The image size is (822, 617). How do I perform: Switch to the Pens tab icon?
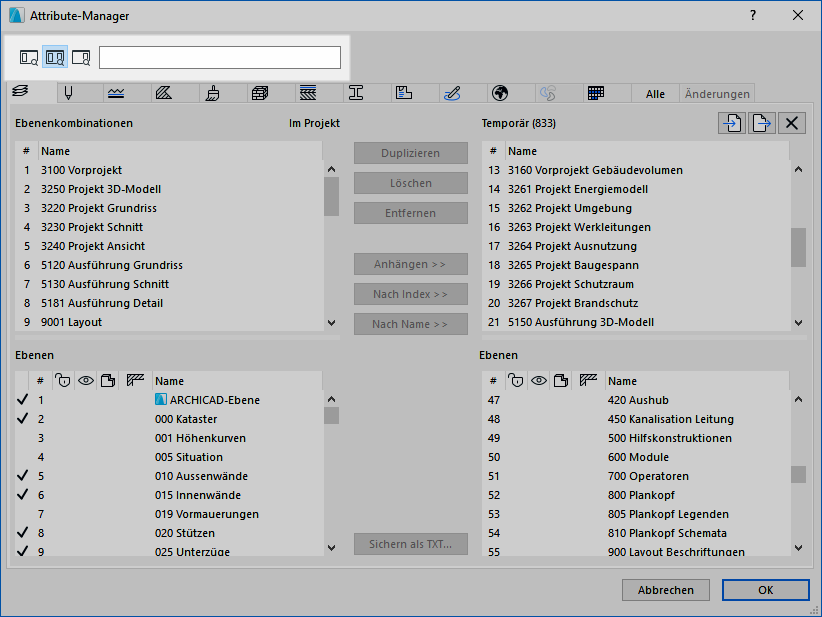point(69,93)
